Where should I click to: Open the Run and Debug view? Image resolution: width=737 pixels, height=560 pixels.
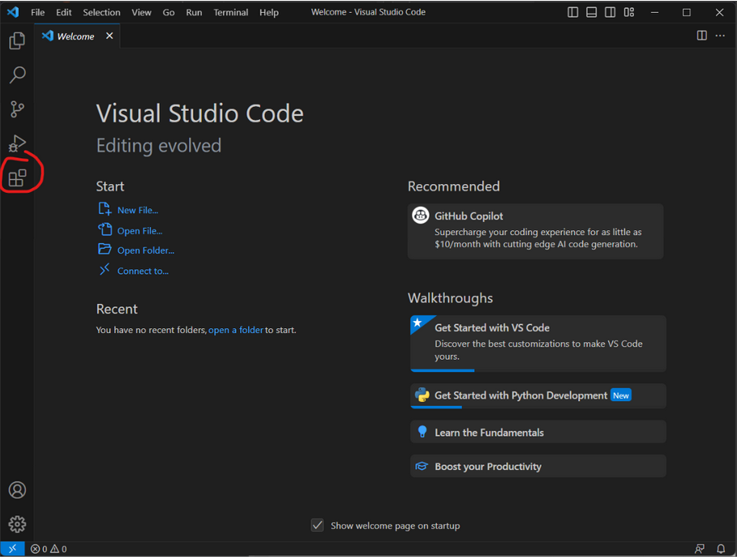(x=17, y=143)
